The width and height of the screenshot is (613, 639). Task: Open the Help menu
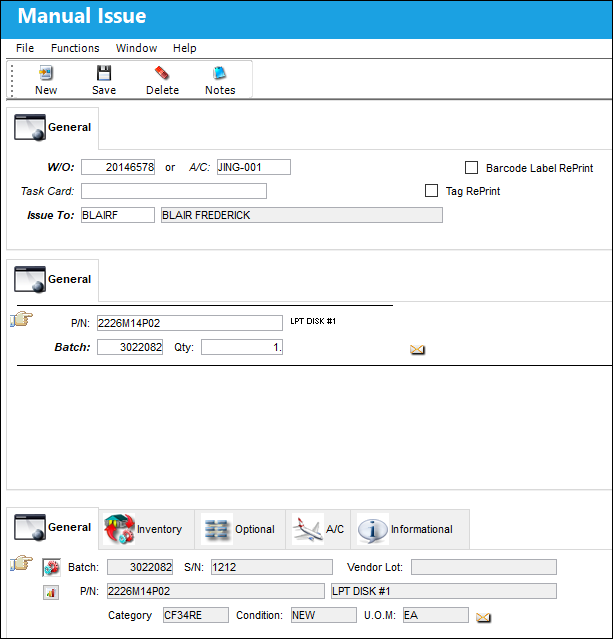tap(185, 48)
